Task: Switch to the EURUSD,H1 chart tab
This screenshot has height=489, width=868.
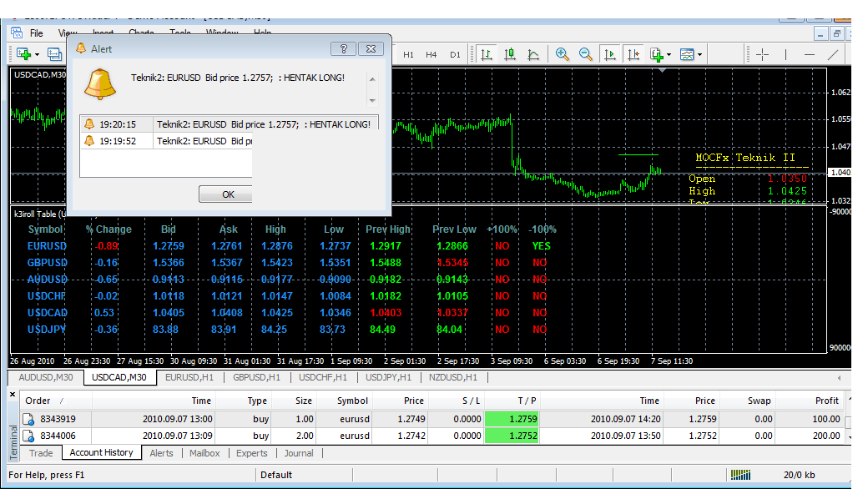Action: pos(189,377)
